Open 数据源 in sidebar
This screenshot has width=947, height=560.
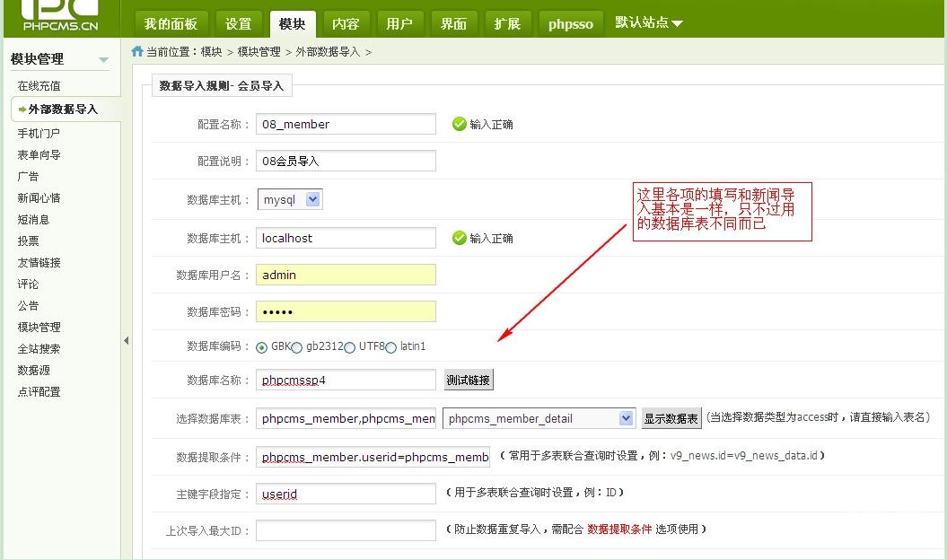coord(33,370)
